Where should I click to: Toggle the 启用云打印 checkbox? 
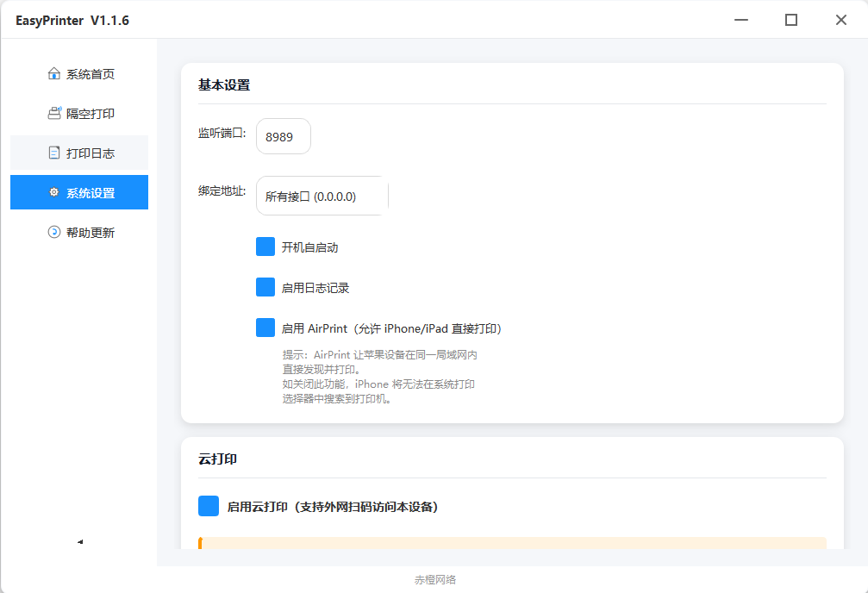pyautogui.click(x=208, y=506)
